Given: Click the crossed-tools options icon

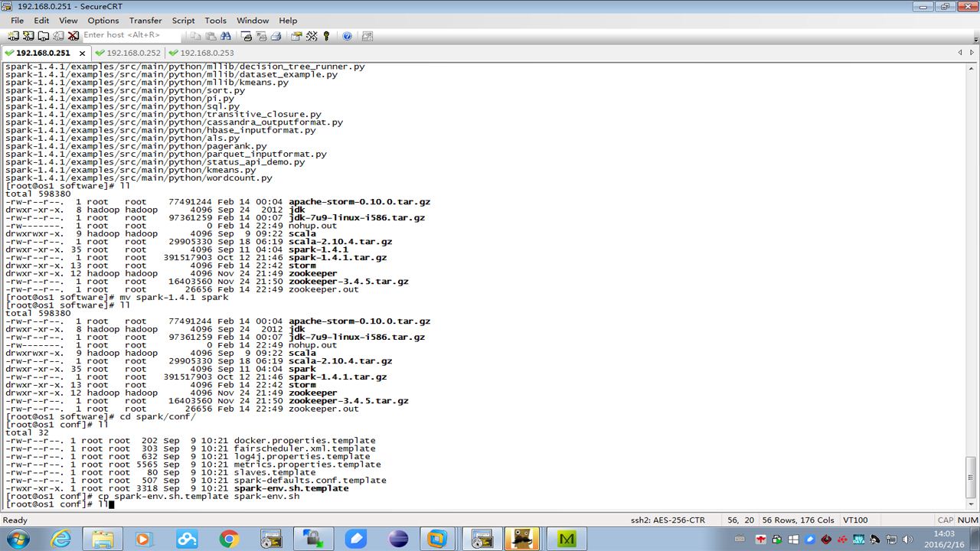Looking at the screenshot, I should point(312,36).
